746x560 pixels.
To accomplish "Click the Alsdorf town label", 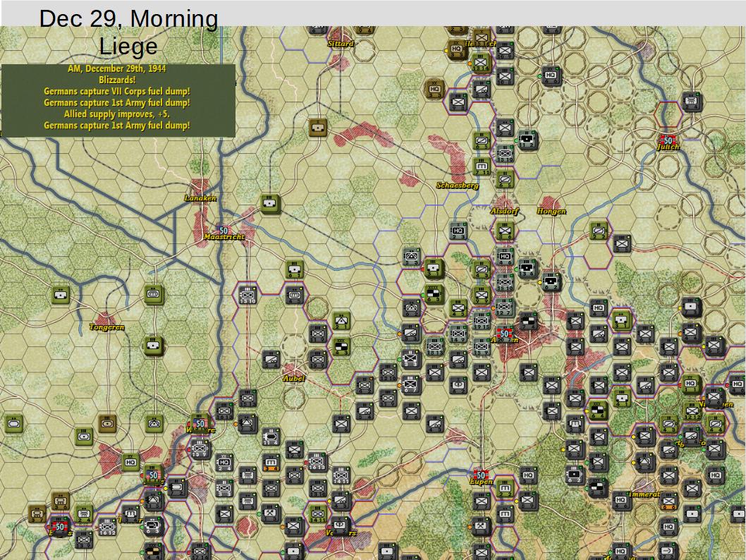I will [x=505, y=212].
